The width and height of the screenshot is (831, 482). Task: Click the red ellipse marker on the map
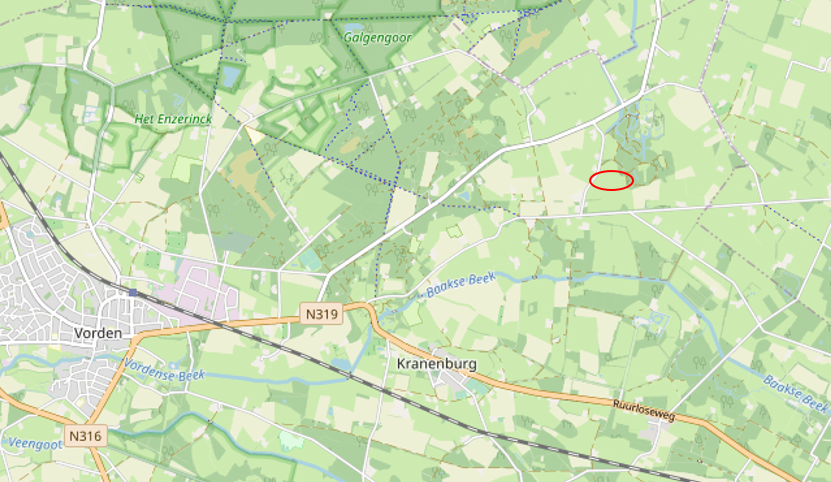coord(611,180)
